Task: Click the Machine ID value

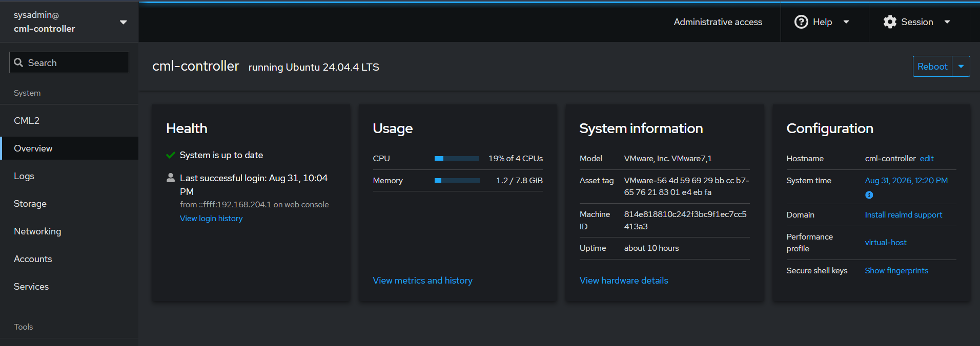Action: click(x=685, y=221)
